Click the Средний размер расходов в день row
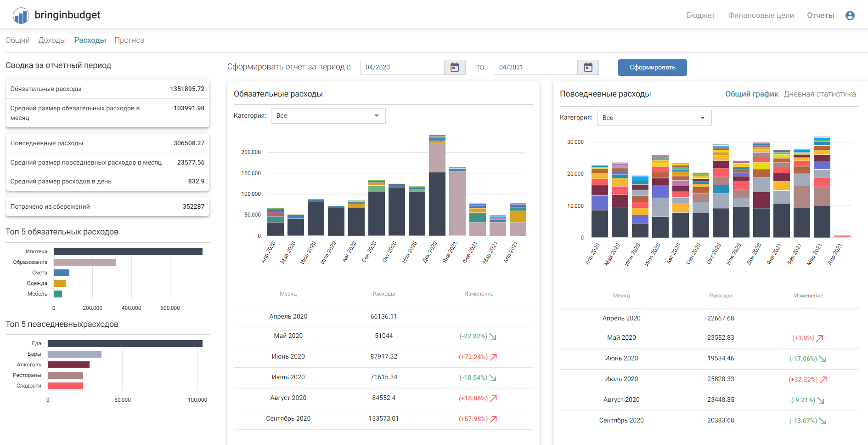Screen dimensions: 868x445 (x=107, y=182)
